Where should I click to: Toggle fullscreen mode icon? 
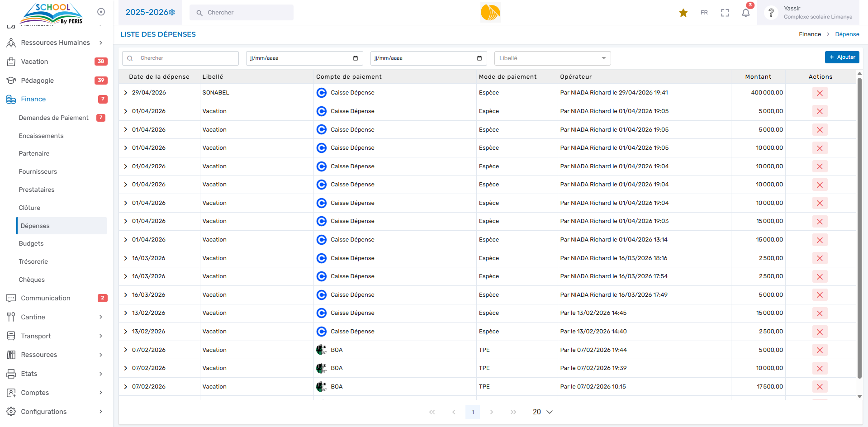(725, 13)
